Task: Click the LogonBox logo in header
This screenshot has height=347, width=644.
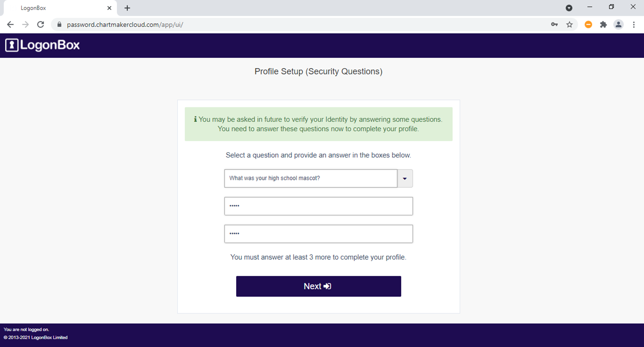Action: (x=43, y=45)
